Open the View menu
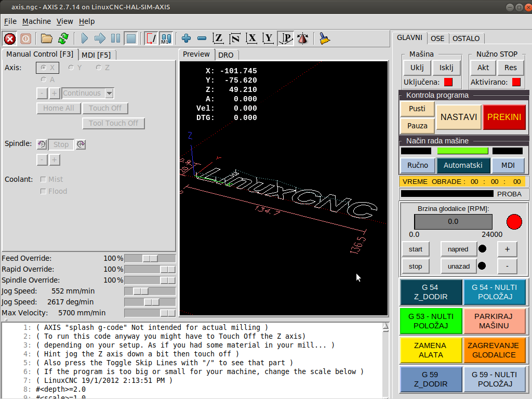Viewport: 532px width, 399px height. click(65, 21)
